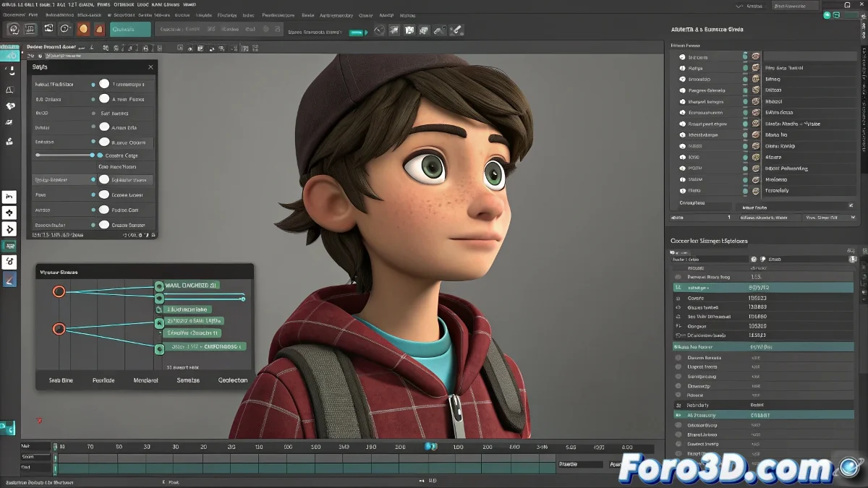Select the brush icon ending the top toolbar icon row
This screenshot has height=488, width=868.
coord(456,30)
